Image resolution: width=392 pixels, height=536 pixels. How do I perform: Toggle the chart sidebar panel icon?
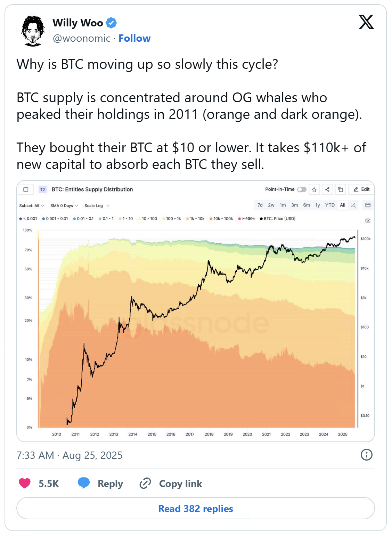point(26,189)
